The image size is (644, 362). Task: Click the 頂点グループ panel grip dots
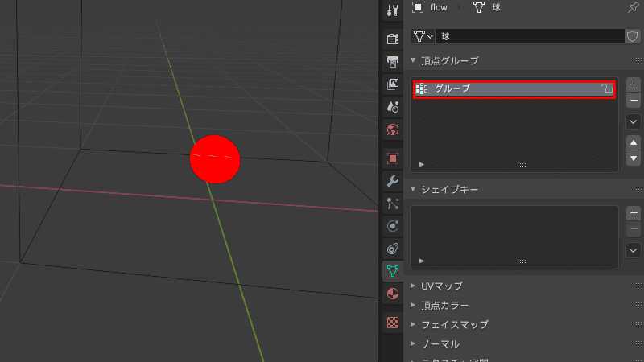click(x=637, y=60)
